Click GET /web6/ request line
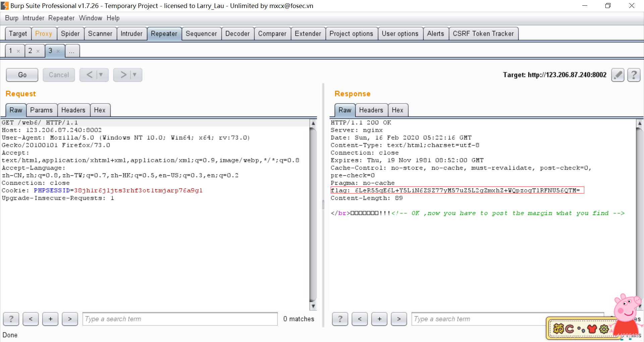The width and height of the screenshot is (644, 342). 40,123
